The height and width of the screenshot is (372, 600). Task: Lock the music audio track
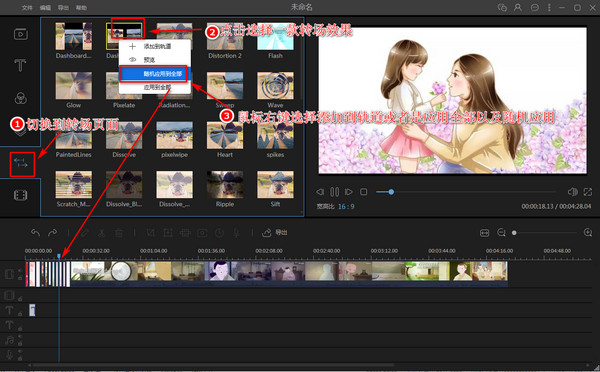pos(20,343)
